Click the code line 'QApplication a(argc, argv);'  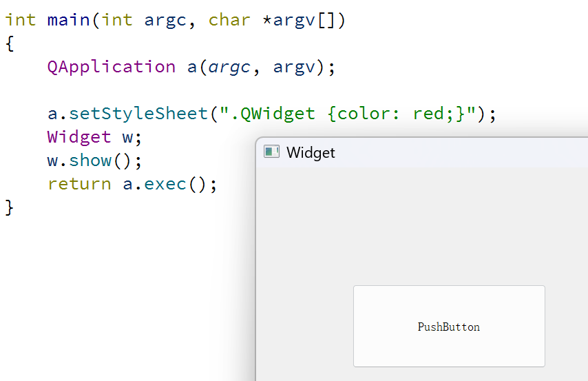(191, 68)
